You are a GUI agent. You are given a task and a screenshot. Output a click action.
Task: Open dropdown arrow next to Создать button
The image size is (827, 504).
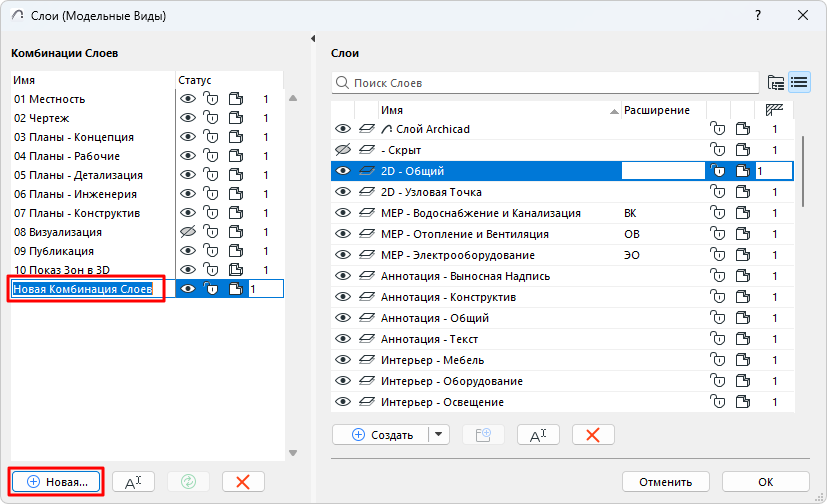coord(440,434)
